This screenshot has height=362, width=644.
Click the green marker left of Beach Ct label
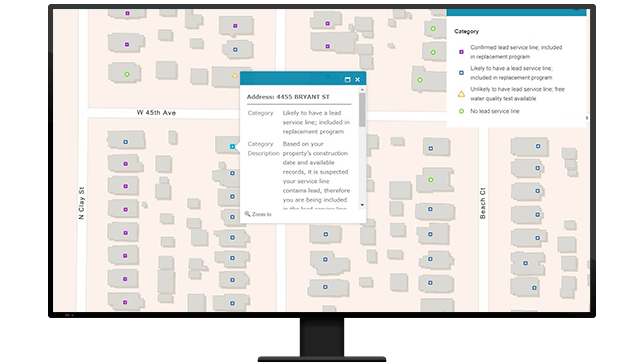[x=431, y=180]
